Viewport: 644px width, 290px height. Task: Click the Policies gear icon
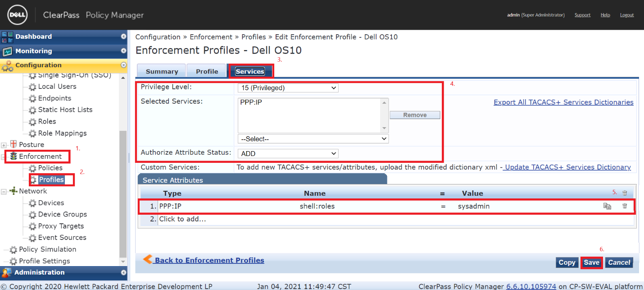point(32,168)
